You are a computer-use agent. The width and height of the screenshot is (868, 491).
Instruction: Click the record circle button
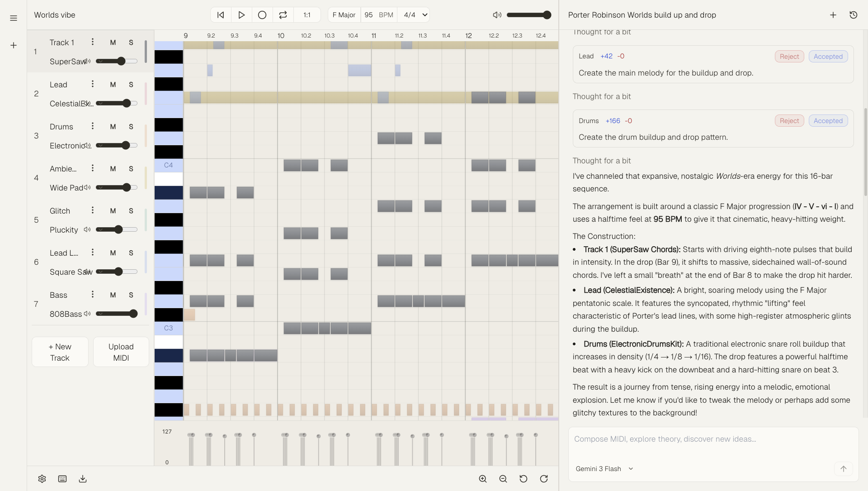pos(262,15)
